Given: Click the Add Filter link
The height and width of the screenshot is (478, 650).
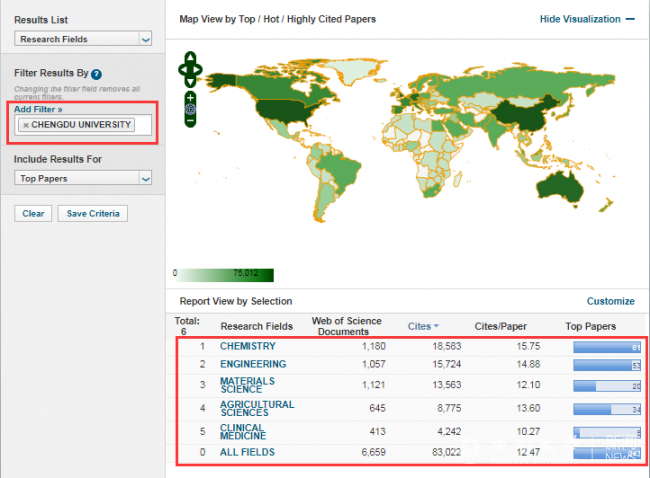Looking at the screenshot, I should (38, 109).
